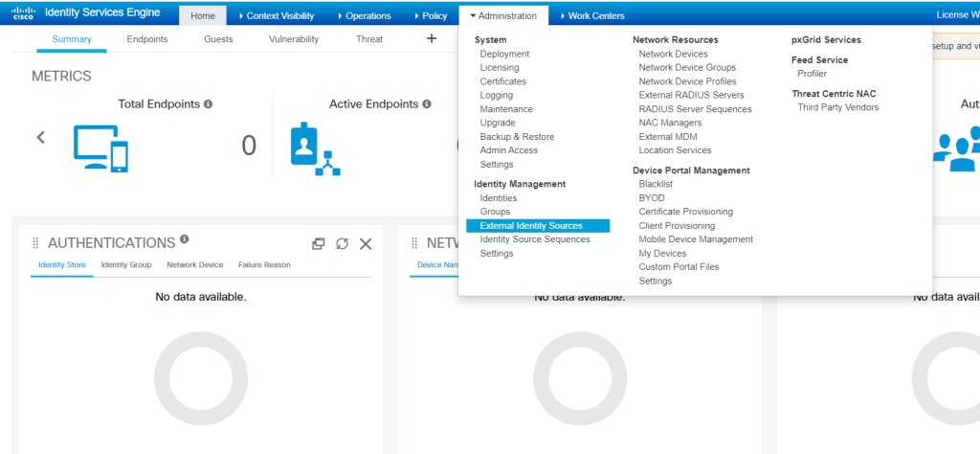Open Maintenance under System
The image size is (980, 454).
click(x=506, y=109)
